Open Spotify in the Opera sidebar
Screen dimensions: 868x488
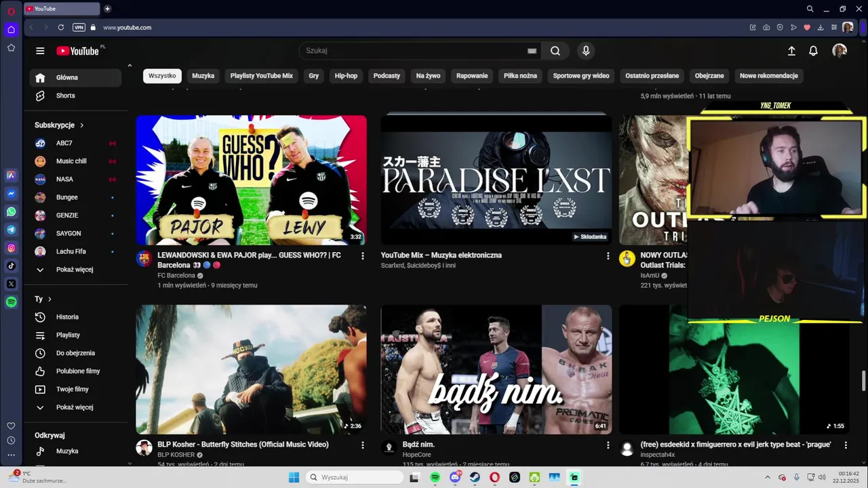[11, 302]
